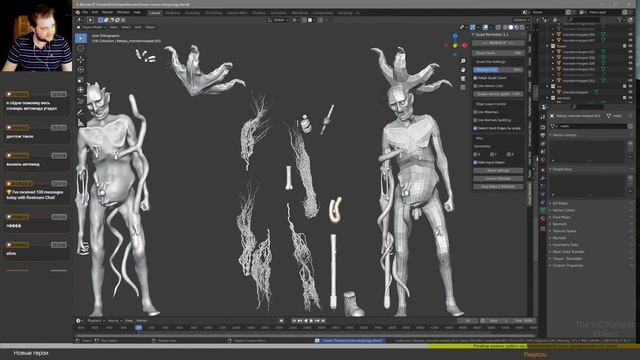
Task: Click outliner filter funnel icon
Action: click(x=620, y=20)
